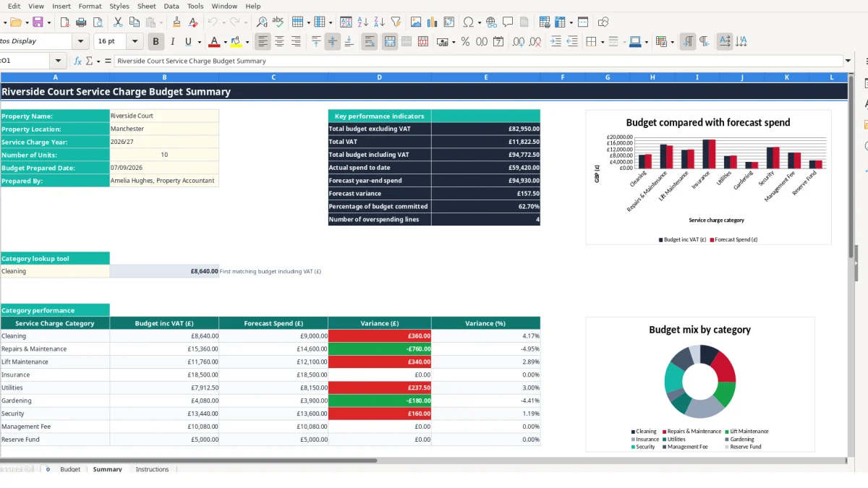The width and height of the screenshot is (868, 488).
Task: Select column D header
Action: click(x=380, y=77)
